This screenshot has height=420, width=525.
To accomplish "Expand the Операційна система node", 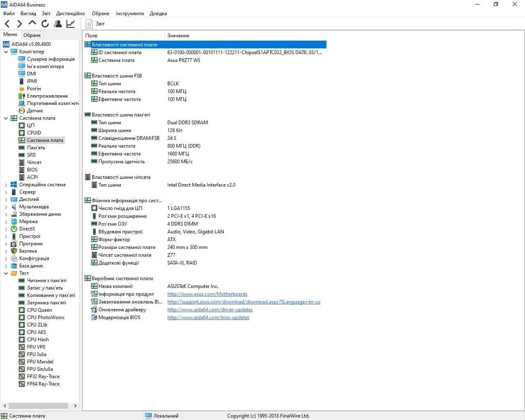I will click(6, 185).
